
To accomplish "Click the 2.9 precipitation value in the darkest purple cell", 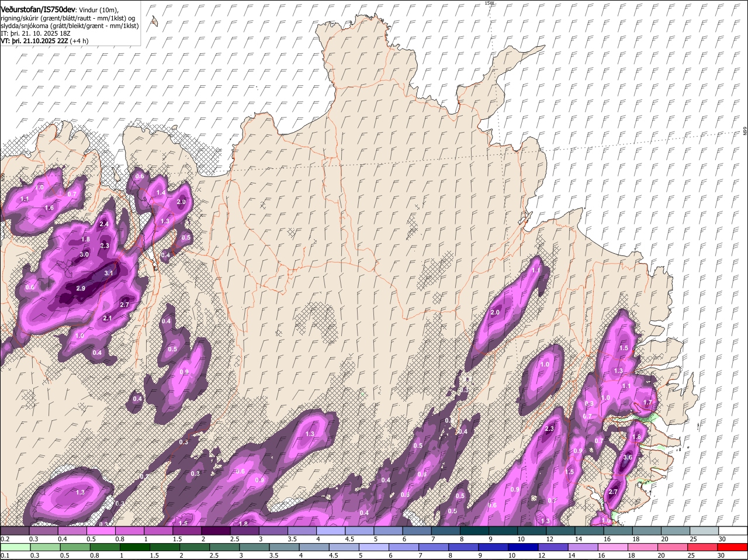I will (81, 288).
